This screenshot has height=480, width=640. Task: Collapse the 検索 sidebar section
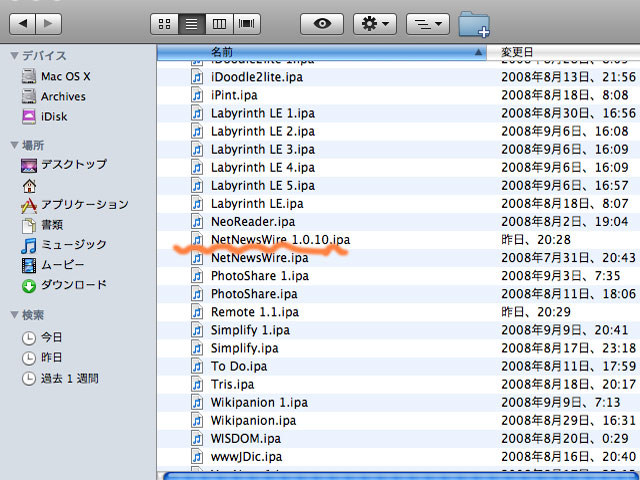[15, 315]
